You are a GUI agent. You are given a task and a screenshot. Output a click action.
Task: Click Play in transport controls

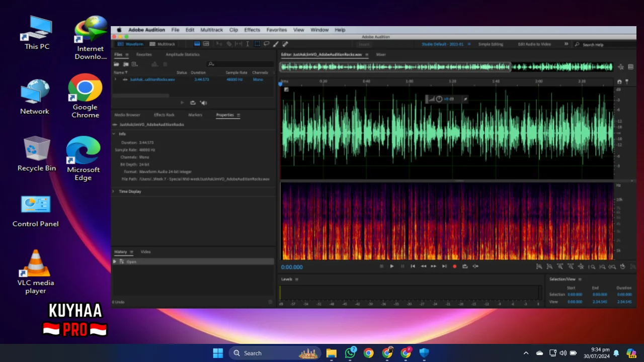pyautogui.click(x=392, y=266)
